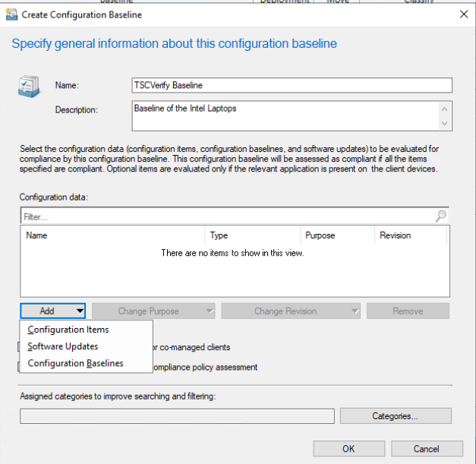Click the Remove button
The image size is (476, 464).
pyautogui.click(x=408, y=311)
